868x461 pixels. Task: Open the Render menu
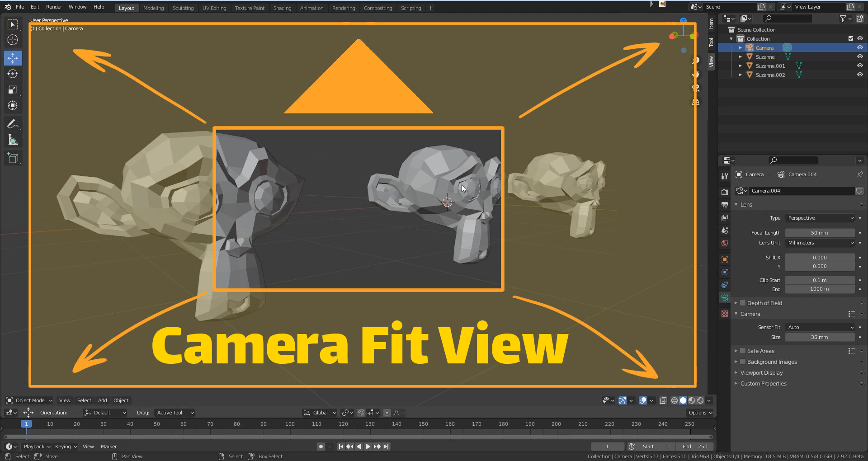[54, 6]
